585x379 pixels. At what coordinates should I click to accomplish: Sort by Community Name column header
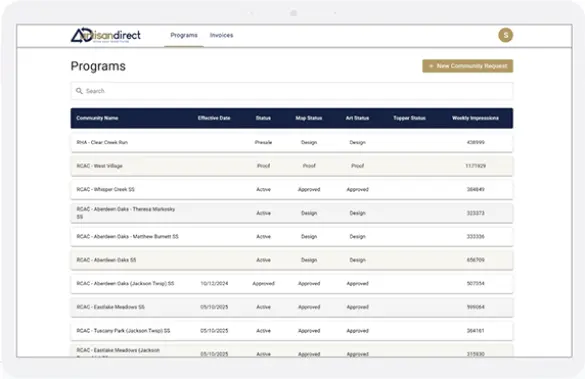(x=97, y=118)
